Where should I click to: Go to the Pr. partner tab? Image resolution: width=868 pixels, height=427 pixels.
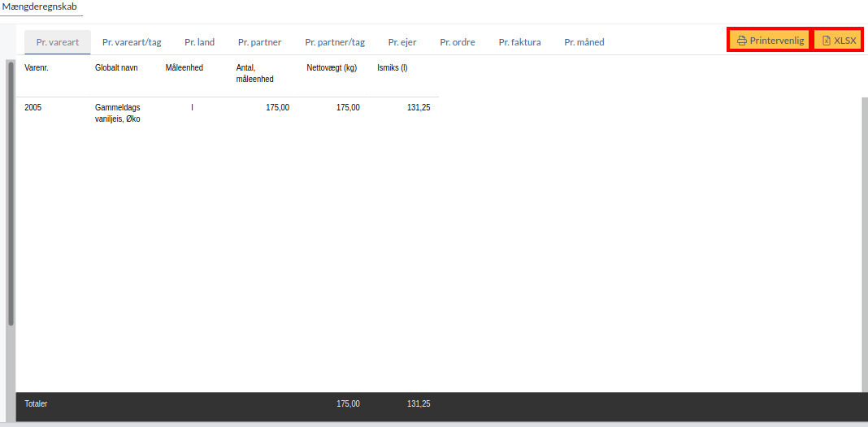[259, 42]
